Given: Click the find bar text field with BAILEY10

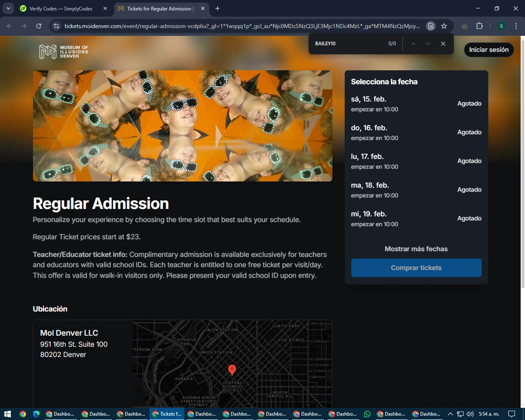Looking at the screenshot, I should [348, 43].
